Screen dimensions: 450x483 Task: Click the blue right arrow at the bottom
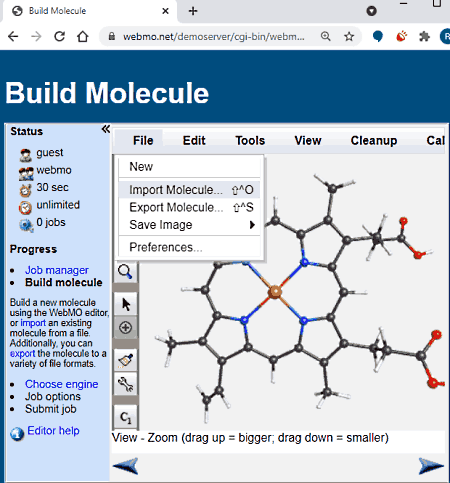coord(431,465)
